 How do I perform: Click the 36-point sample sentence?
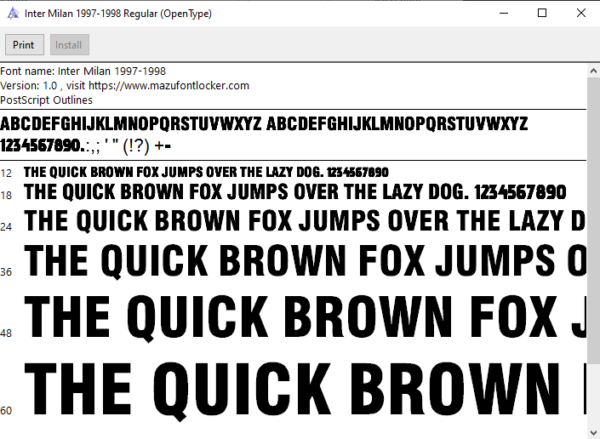tap(305, 261)
